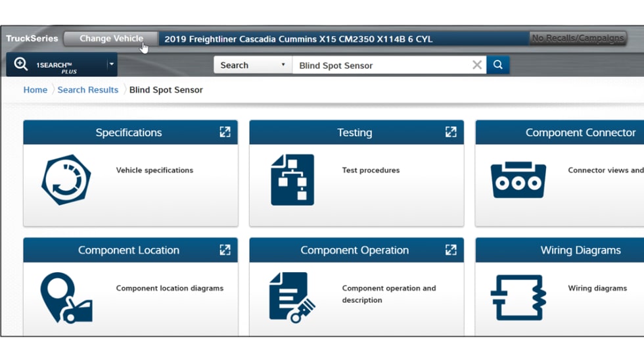
Task: Click the Component Connector plug icon
Action: tap(518, 180)
